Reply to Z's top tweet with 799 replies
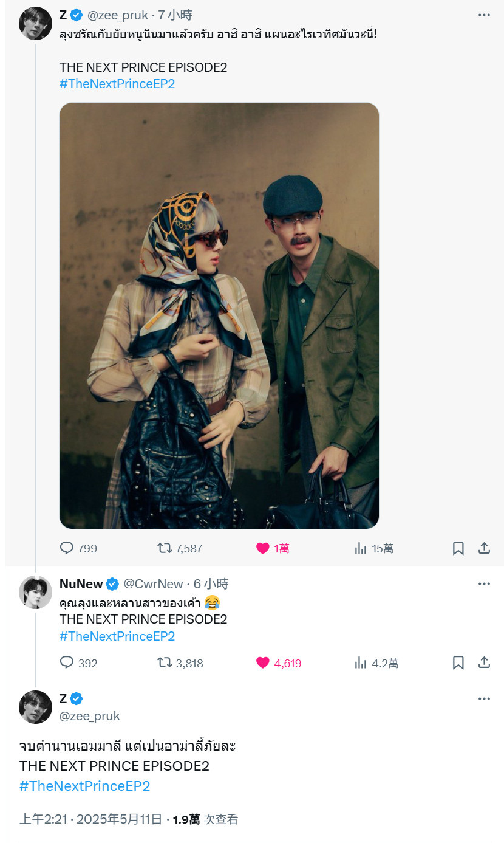Image resolution: width=504 pixels, height=843 pixels. pyautogui.click(x=78, y=548)
